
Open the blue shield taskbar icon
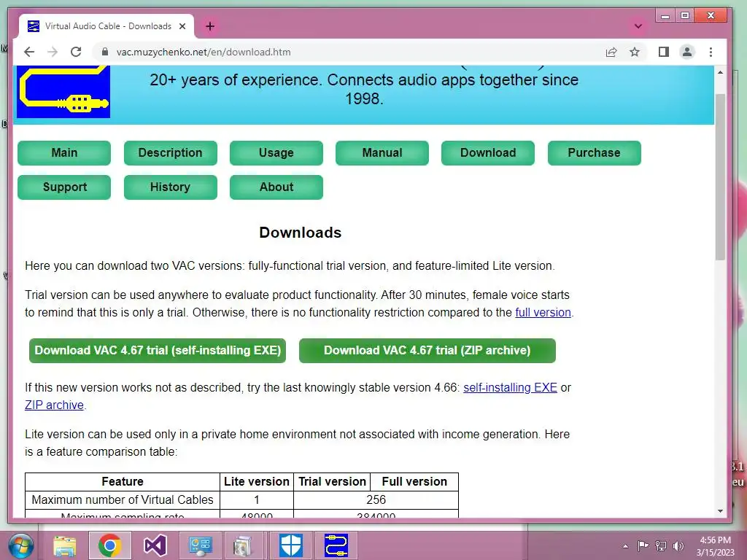click(290, 545)
